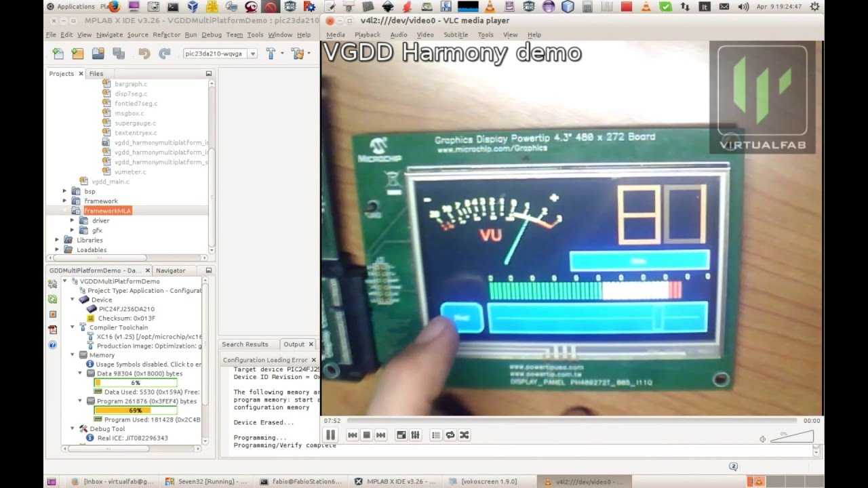The width and height of the screenshot is (868, 488).
Task: Switch to the Search Results tab
Action: coord(245,344)
